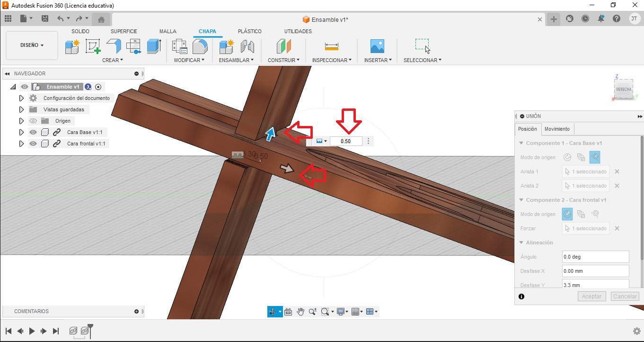The width and height of the screenshot is (644, 342).
Task: Open the SELECCIONAR dropdown menu
Action: 422,60
